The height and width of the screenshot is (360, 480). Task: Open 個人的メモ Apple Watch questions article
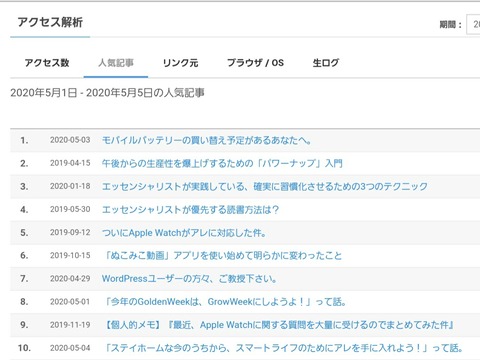click(278, 325)
